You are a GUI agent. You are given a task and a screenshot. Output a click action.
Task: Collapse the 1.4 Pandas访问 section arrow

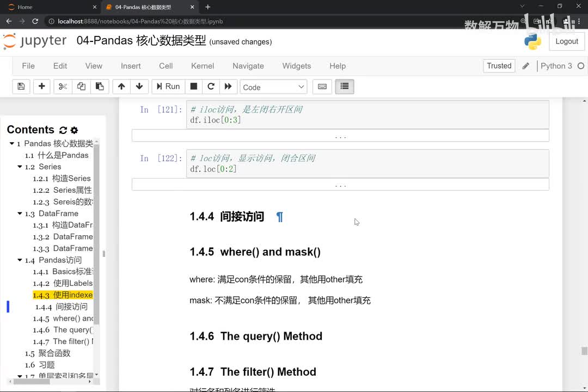20,260
